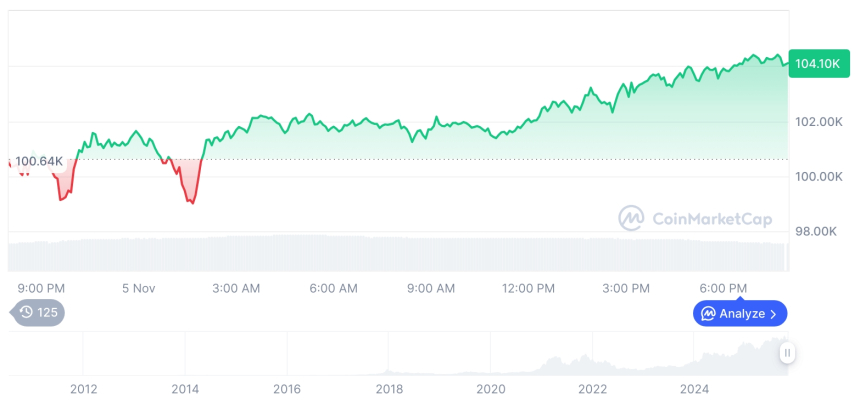
Task: Jump to 2018 on the range timeline
Action: pos(389,388)
